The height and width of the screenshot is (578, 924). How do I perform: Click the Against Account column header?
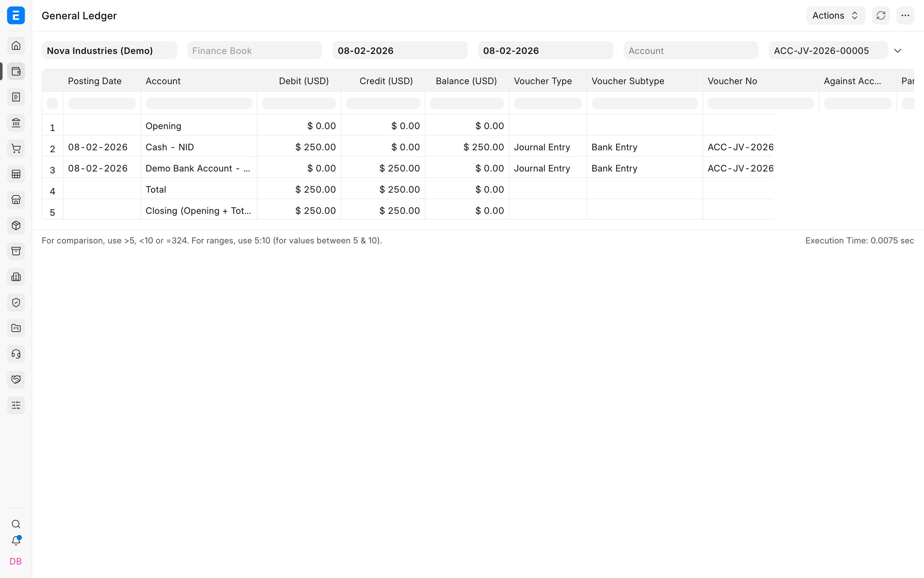858,81
